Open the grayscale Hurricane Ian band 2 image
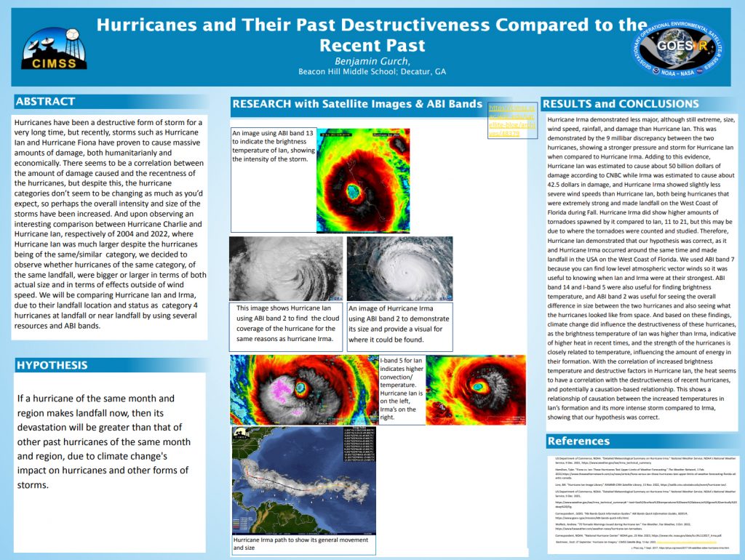The height and width of the screenshot is (560, 745). (285, 268)
